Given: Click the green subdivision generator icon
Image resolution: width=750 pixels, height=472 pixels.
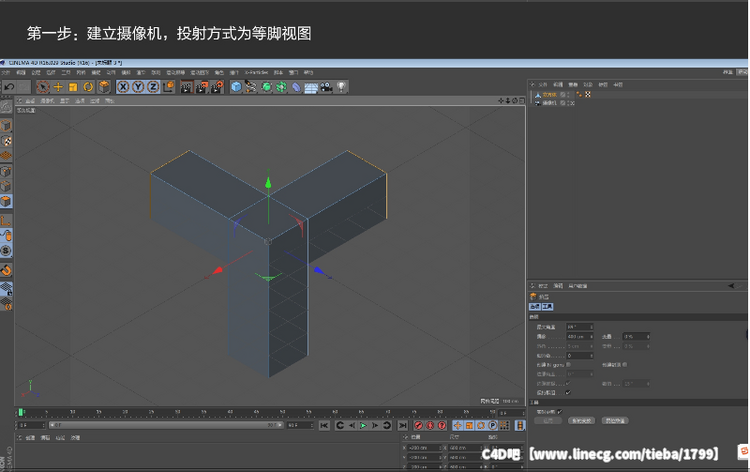Looking at the screenshot, I should 266,87.
